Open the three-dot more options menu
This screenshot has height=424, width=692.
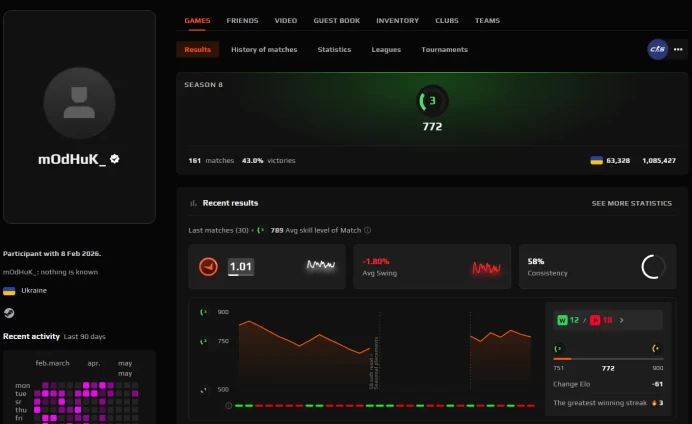pos(678,49)
